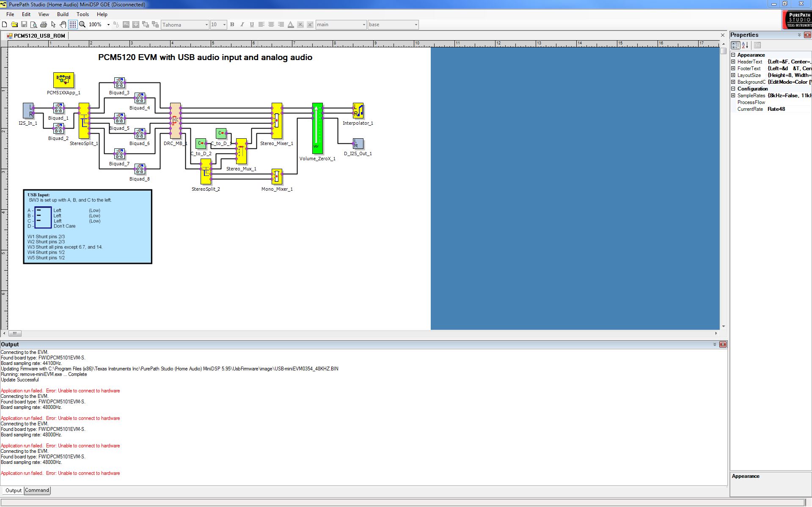
Task: Set text alignment to center
Action: tap(271, 25)
